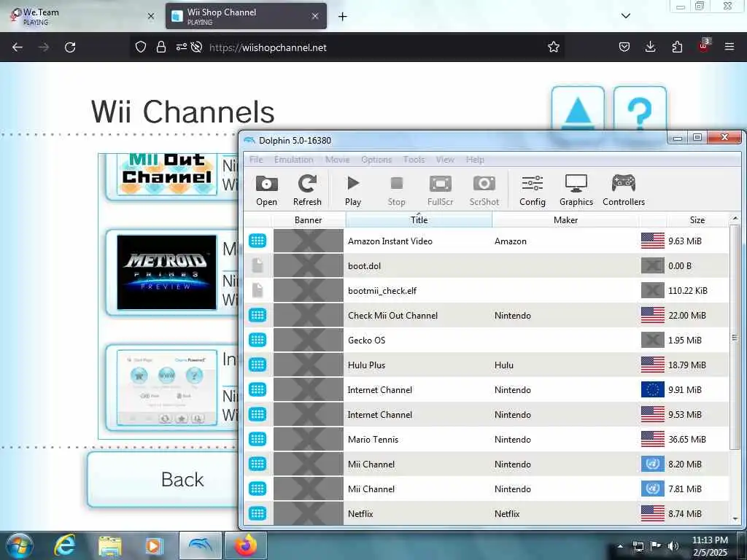Open Firefox downloads panel
The width and height of the screenshot is (747, 560).
(x=650, y=47)
